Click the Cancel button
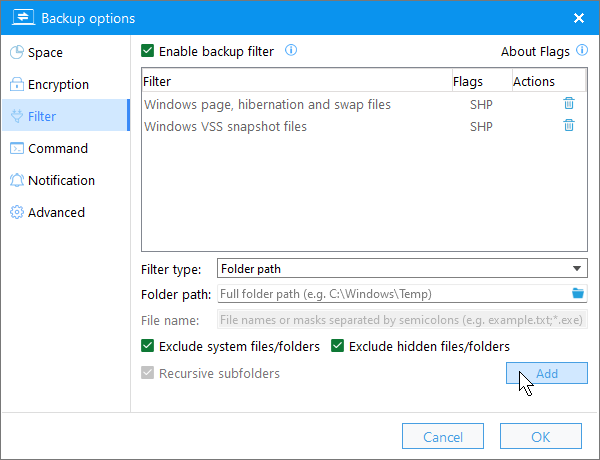This screenshot has height=460, width=600. [x=443, y=436]
